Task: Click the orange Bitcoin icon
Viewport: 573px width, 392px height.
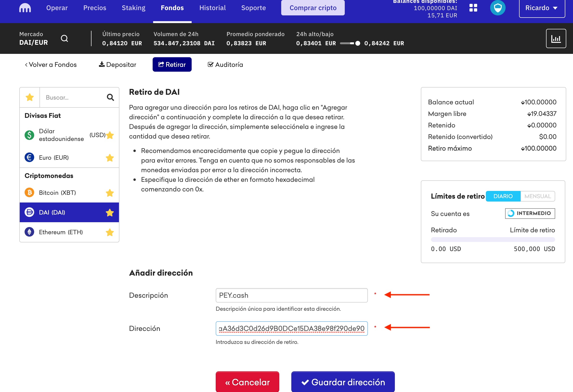Action: (x=29, y=193)
